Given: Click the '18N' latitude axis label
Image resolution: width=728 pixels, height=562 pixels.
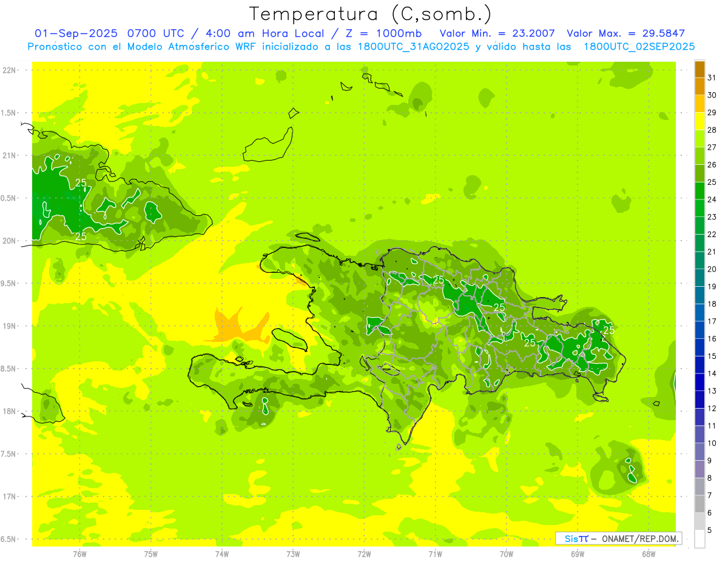Looking at the screenshot, I should point(10,411).
